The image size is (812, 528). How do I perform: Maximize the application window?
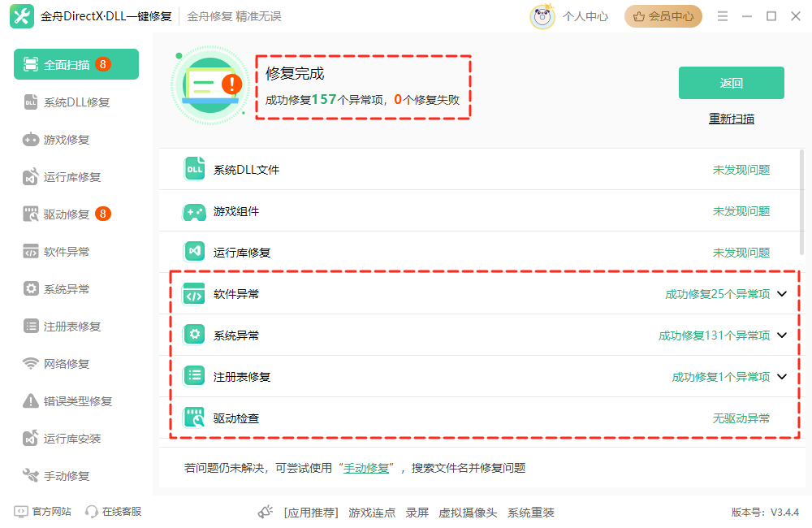771,16
